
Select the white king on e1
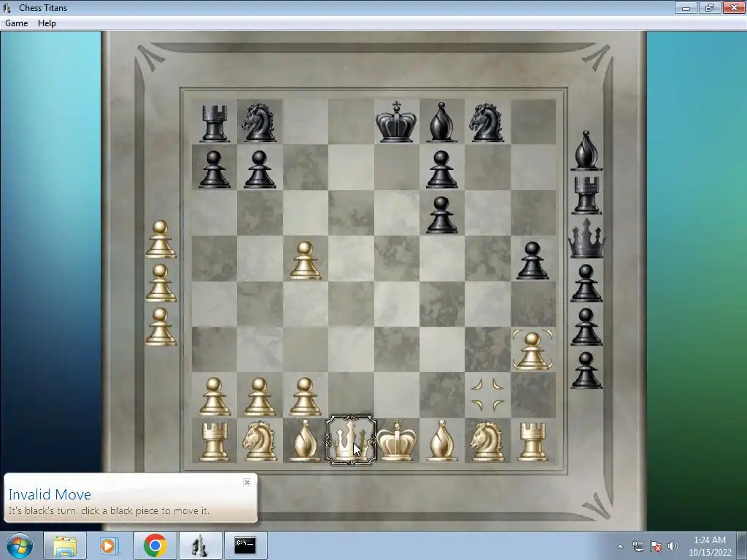pos(396,440)
